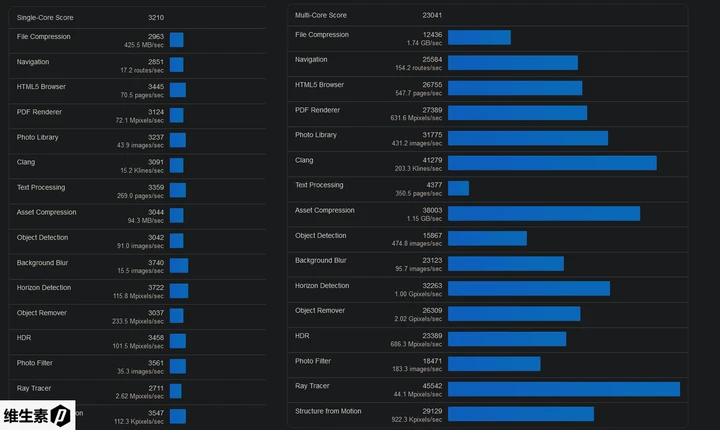Click the multi-core Clang result bar
Screen dimensions: 720x430
(552, 163)
